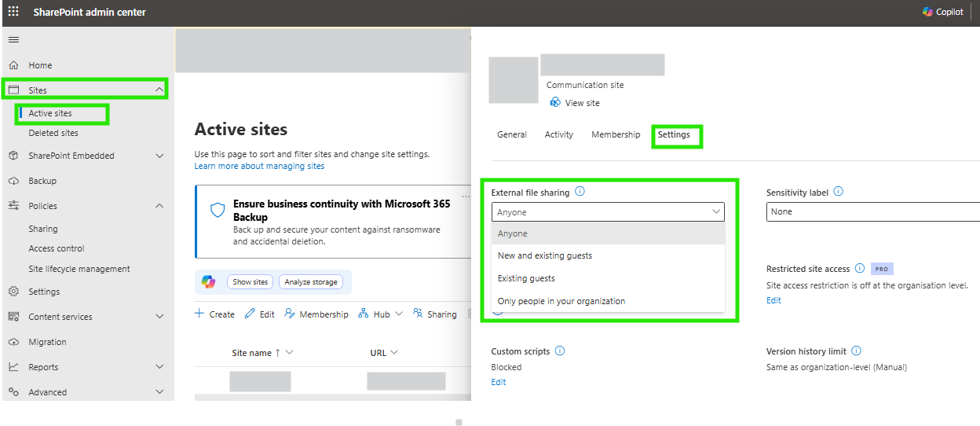
Task: Click the Home house icon
Action: tap(13, 65)
